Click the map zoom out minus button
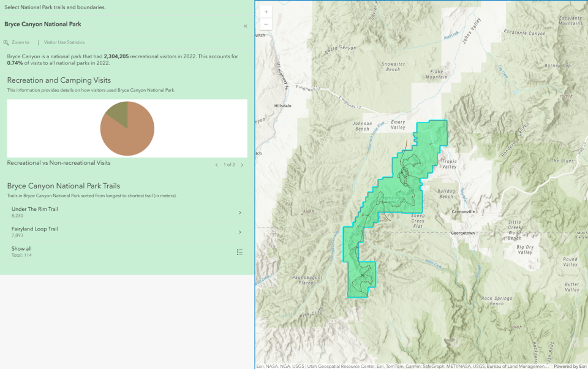This screenshot has height=369, width=588. tap(266, 25)
